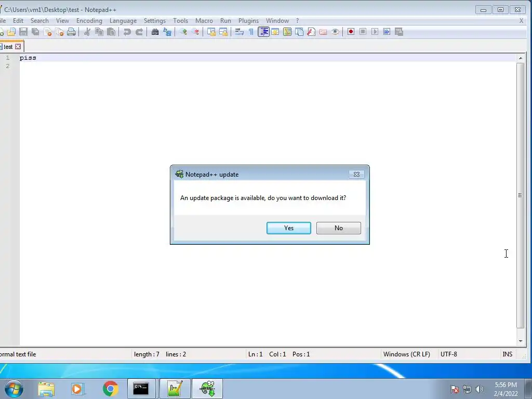The image size is (532, 399).
Task: Select the test document tab
Action: click(x=8, y=47)
